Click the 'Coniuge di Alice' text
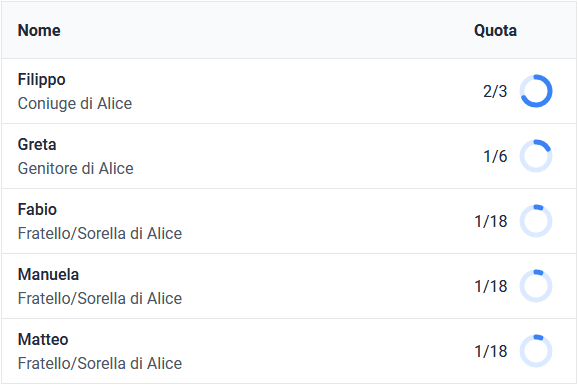Image resolution: width=578 pixels, height=385 pixels. [75, 104]
